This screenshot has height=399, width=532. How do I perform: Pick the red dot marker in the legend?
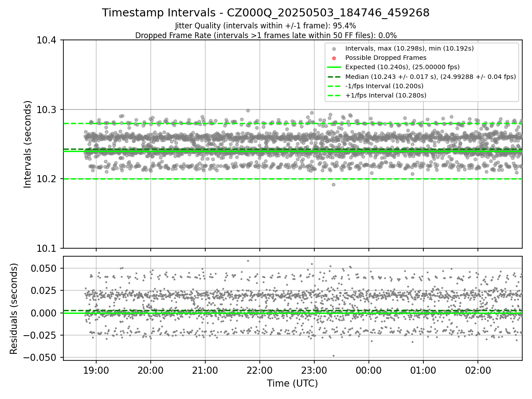(334, 58)
